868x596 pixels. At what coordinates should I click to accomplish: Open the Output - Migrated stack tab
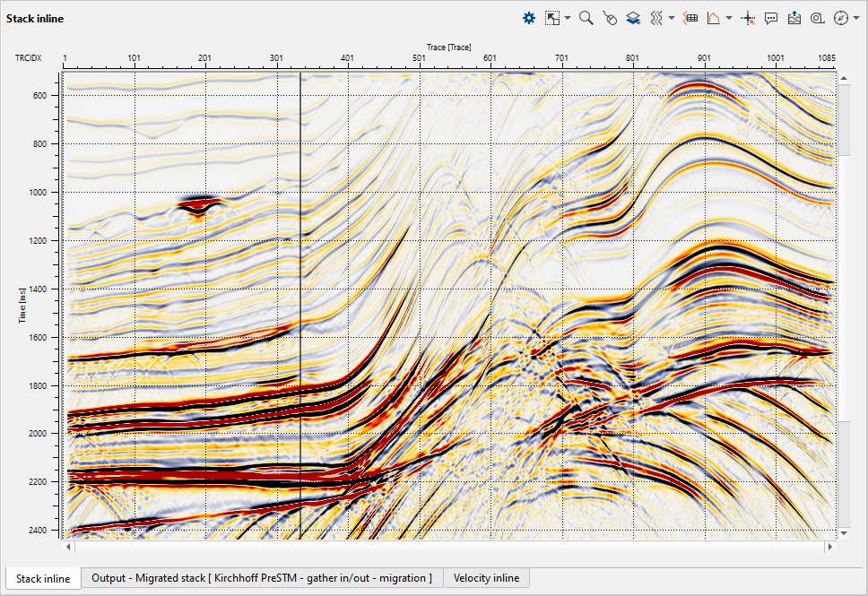pos(262,578)
